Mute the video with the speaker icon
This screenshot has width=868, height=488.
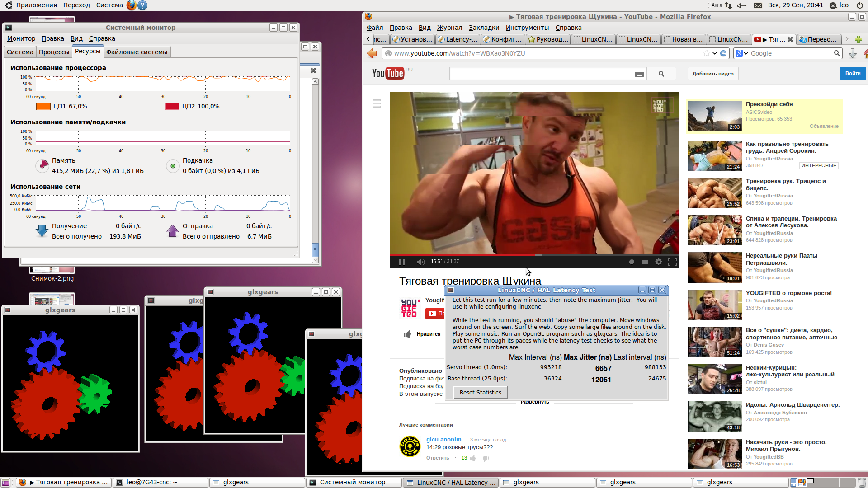click(x=420, y=262)
